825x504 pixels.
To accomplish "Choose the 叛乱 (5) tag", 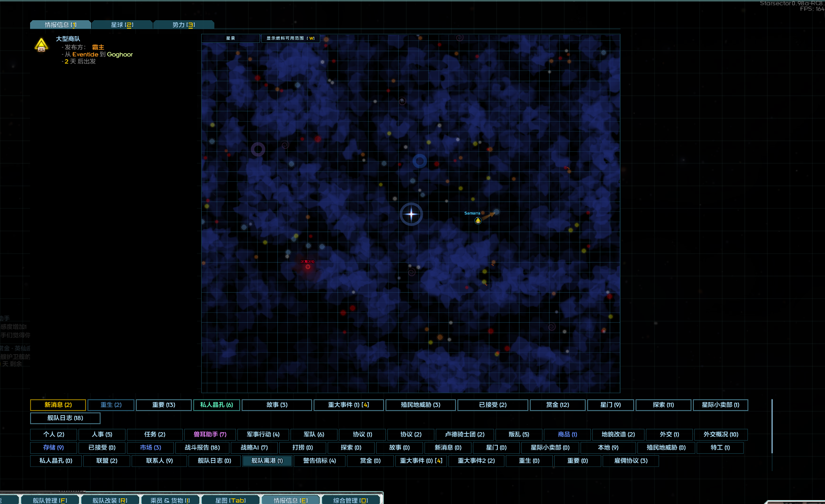I will click(519, 434).
